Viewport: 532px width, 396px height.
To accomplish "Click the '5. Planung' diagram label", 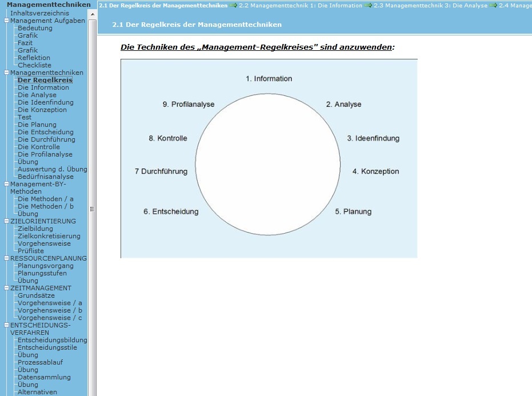I will point(353,212).
